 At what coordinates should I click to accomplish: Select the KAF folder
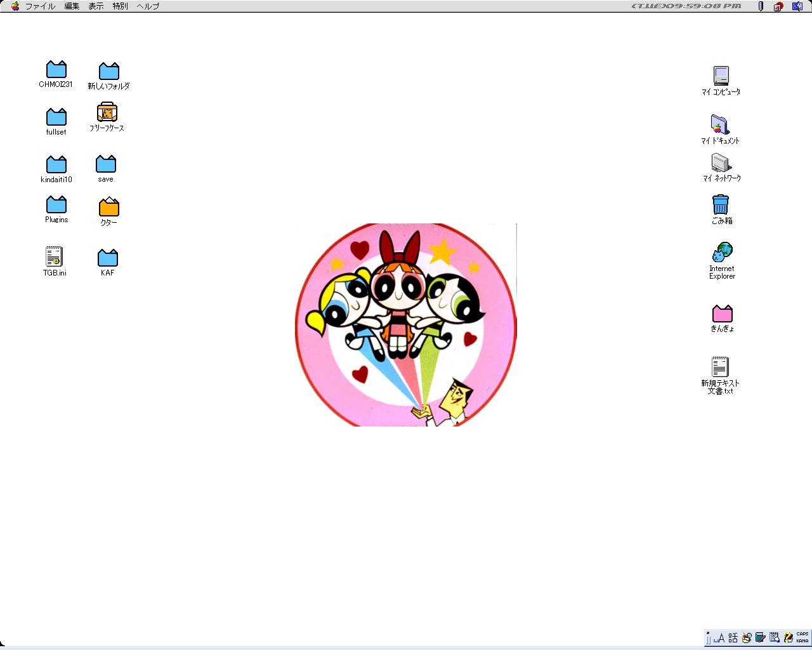click(107, 262)
